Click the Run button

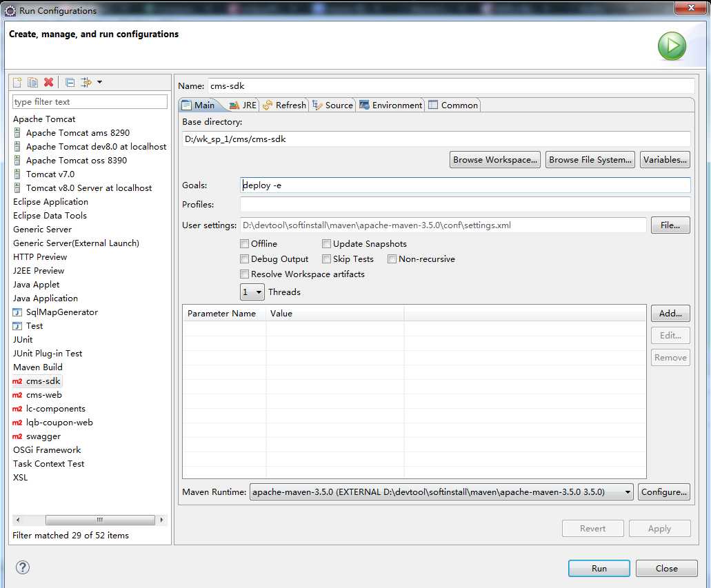pos(599,568)
